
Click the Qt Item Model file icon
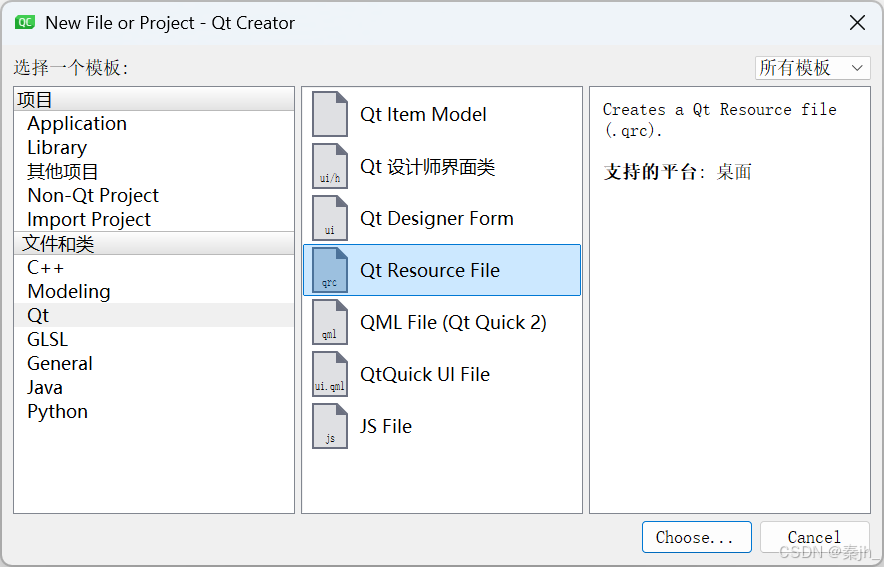pyautogui.click(x=330, y=114)
